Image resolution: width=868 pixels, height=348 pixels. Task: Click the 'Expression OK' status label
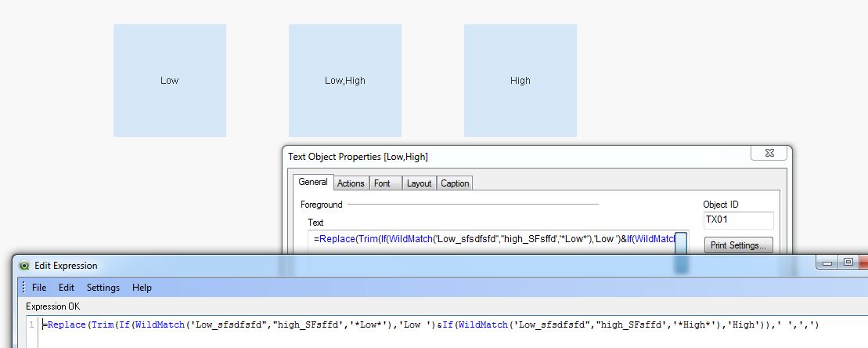[x=52, y=306]
